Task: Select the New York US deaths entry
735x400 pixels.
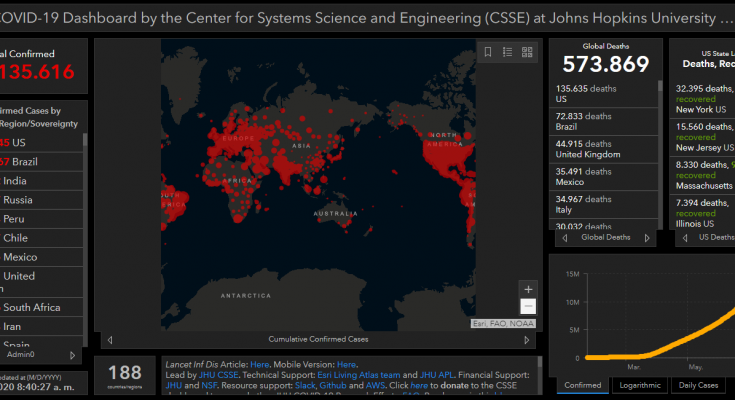Action: [x=702, y=99]
